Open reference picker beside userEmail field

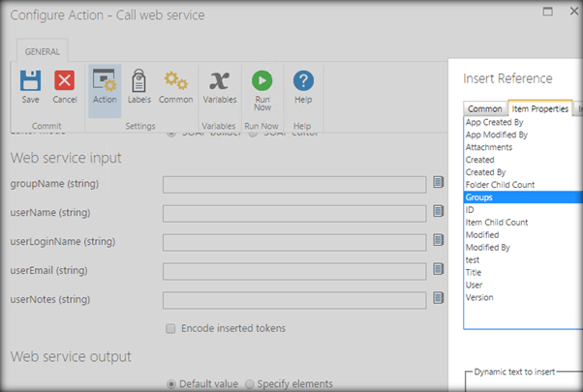point(438,270)
